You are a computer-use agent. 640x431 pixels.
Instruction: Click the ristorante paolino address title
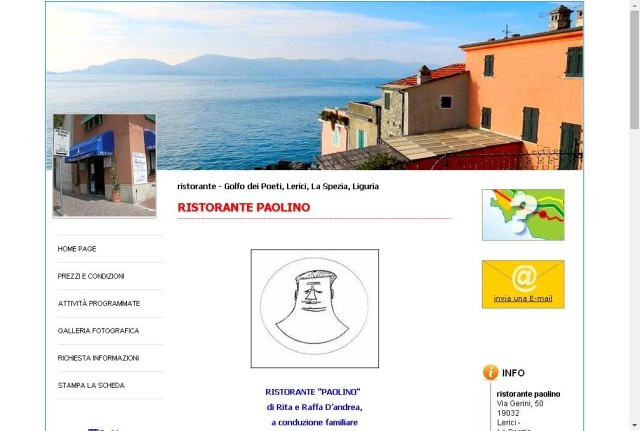528,394
